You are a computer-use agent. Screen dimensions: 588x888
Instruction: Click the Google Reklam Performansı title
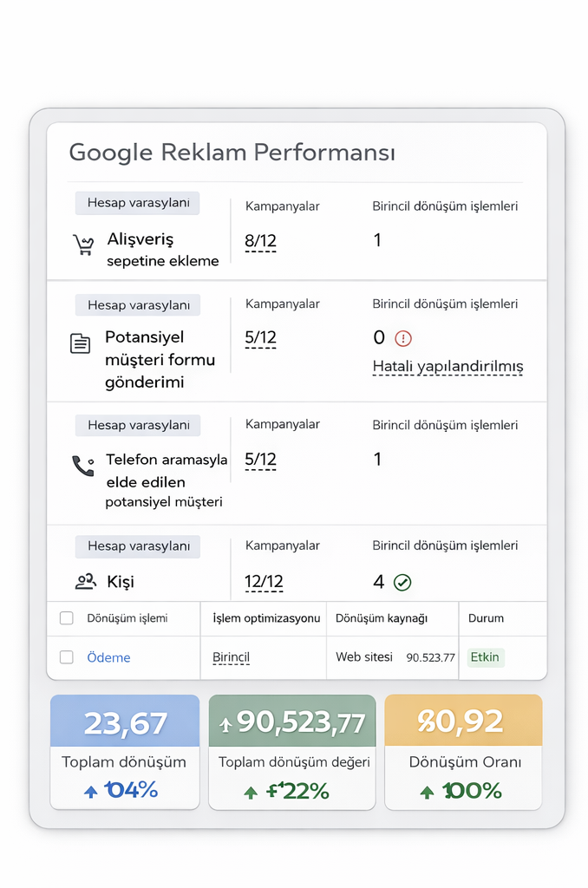232,153
